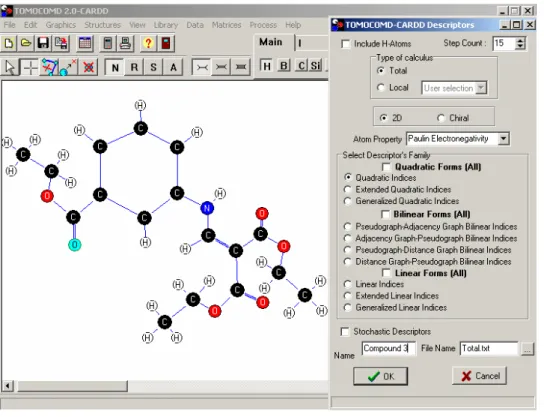Select Pseudograph-Distance Graph Bilinear Indices
The height and width of the screenshot is (417, 544).
348,250
